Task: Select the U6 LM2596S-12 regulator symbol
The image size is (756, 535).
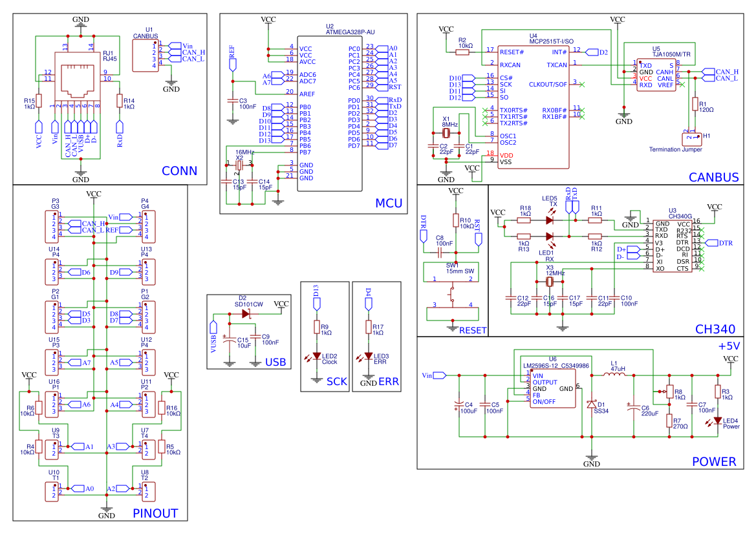Action: 552,388
